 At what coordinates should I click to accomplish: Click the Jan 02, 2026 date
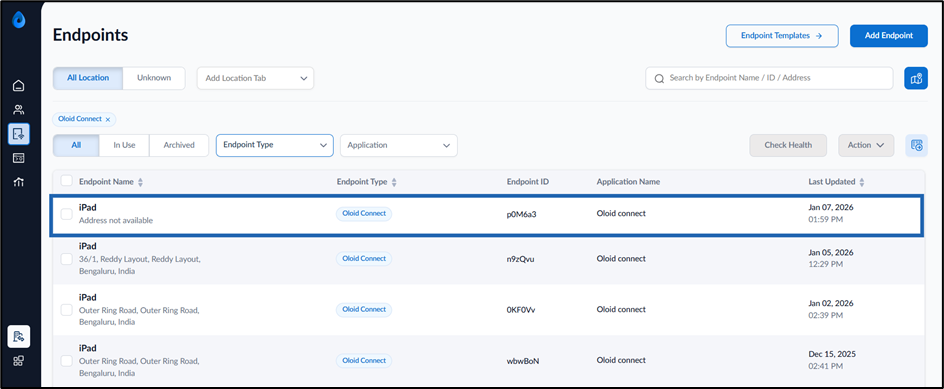pos(831,303)
